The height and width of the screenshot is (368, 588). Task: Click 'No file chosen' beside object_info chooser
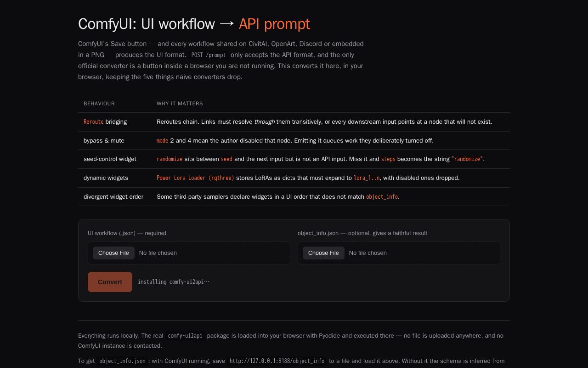coord(368,253)
